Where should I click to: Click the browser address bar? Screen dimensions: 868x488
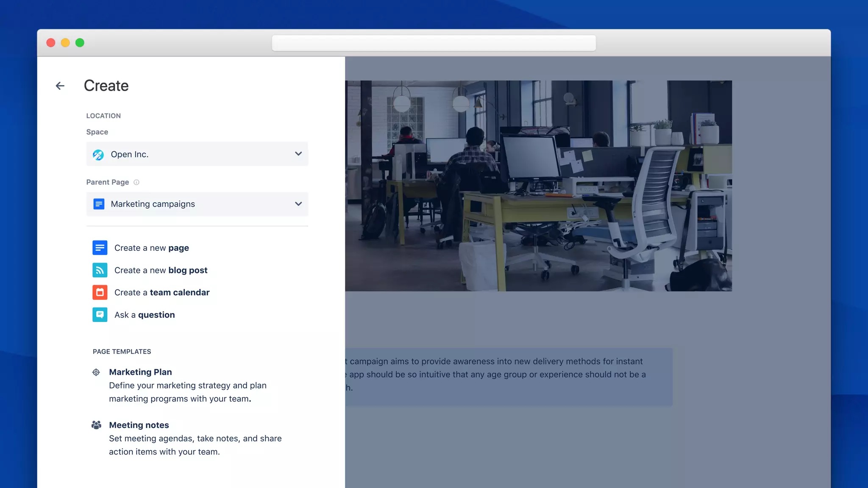pyautogui.click(x=434, y=43)
